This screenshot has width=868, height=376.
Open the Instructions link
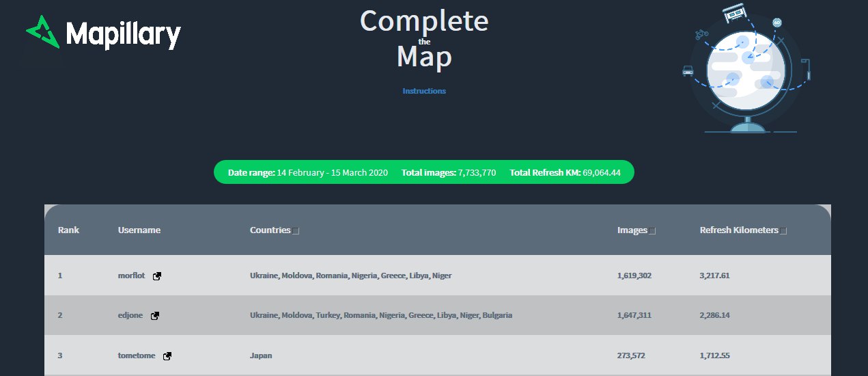click(x=424, y=91)
